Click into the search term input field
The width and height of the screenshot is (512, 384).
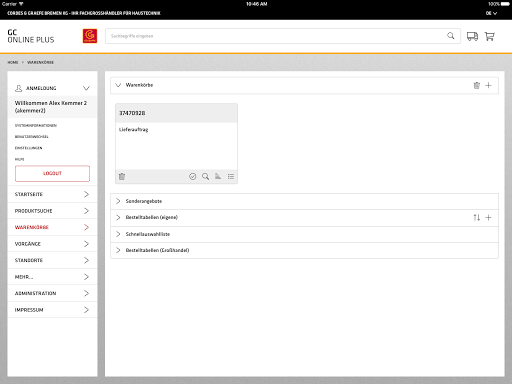pyautogui.click(x=277, y=36)
